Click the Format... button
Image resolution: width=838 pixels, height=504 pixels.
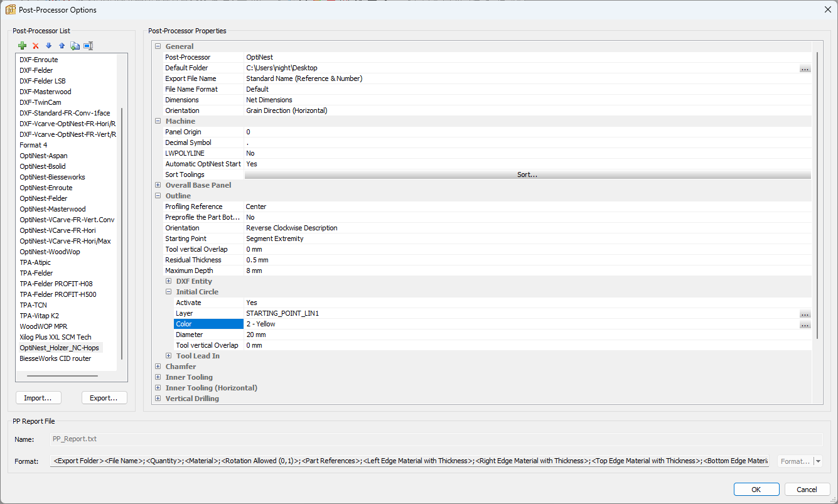pyautogui.click(x=795, y=461)
